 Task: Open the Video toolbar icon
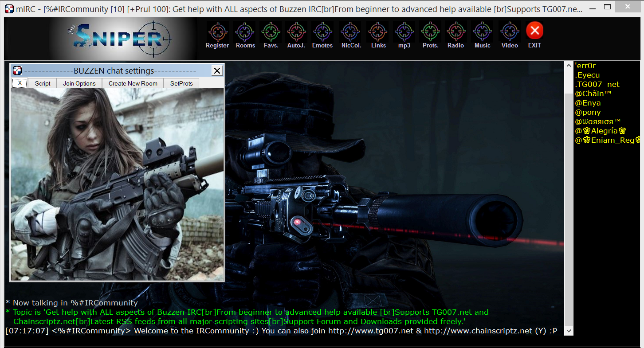point(510,32)
